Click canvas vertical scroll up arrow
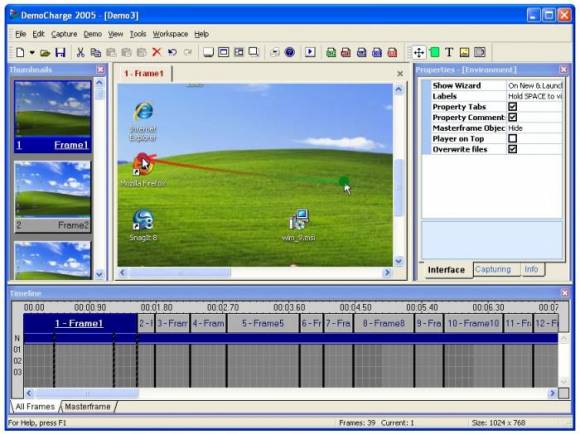 (x=399, y=89)
